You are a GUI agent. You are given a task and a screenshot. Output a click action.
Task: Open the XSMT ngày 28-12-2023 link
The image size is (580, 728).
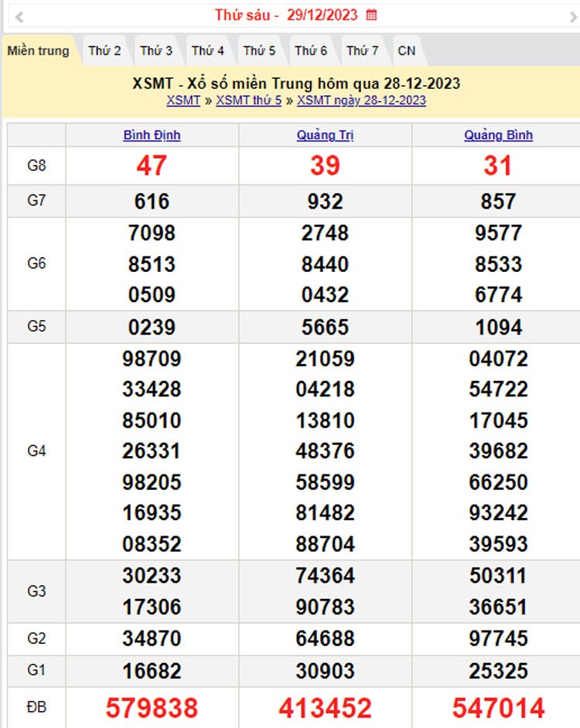click(361, 100)
